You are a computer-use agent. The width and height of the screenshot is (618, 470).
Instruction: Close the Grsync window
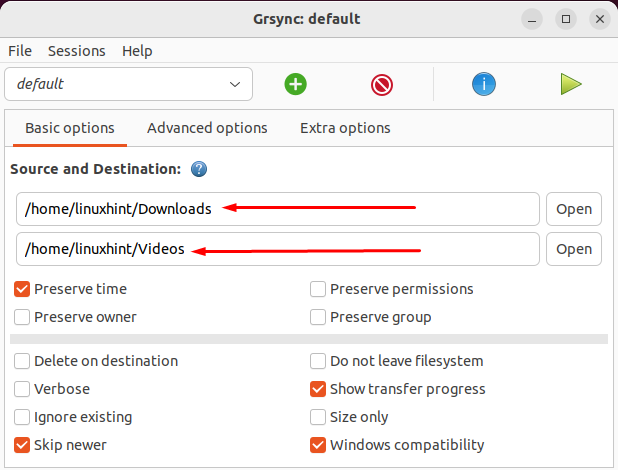[598, 19]
